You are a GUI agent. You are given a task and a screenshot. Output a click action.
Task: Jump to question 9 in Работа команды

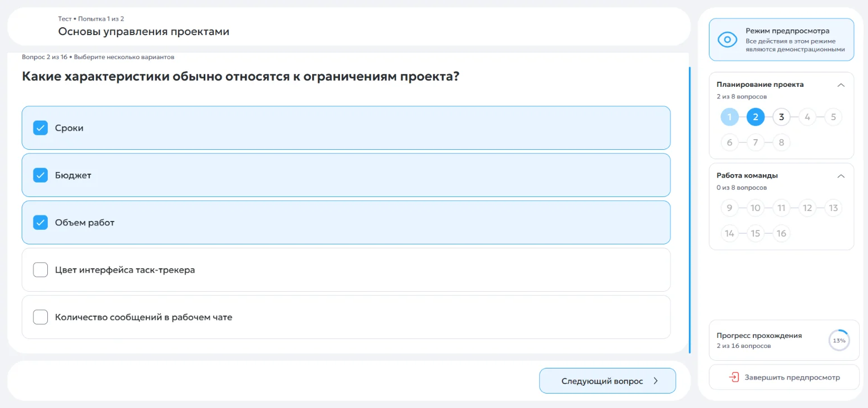click(x=729, y=208)
